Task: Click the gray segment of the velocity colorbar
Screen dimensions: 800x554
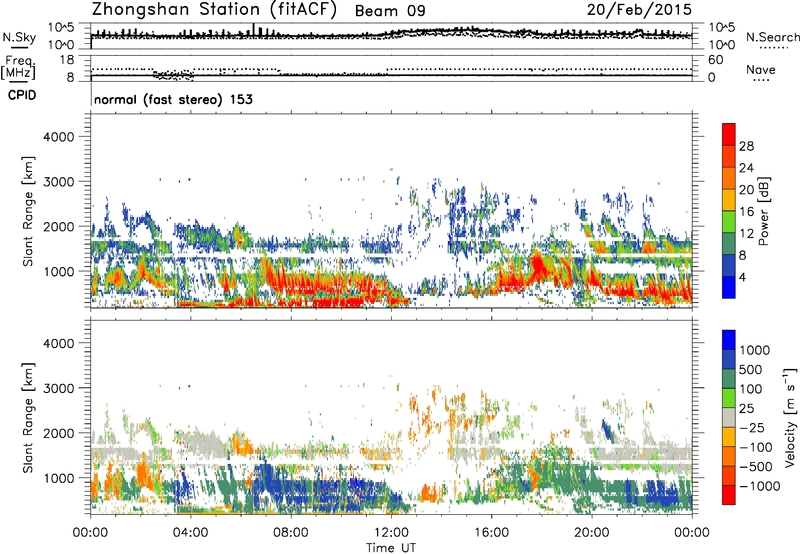Action: click(729, 417)
